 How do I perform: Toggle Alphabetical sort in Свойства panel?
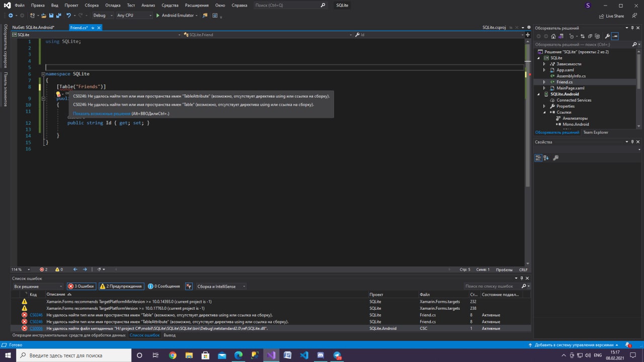546,158
